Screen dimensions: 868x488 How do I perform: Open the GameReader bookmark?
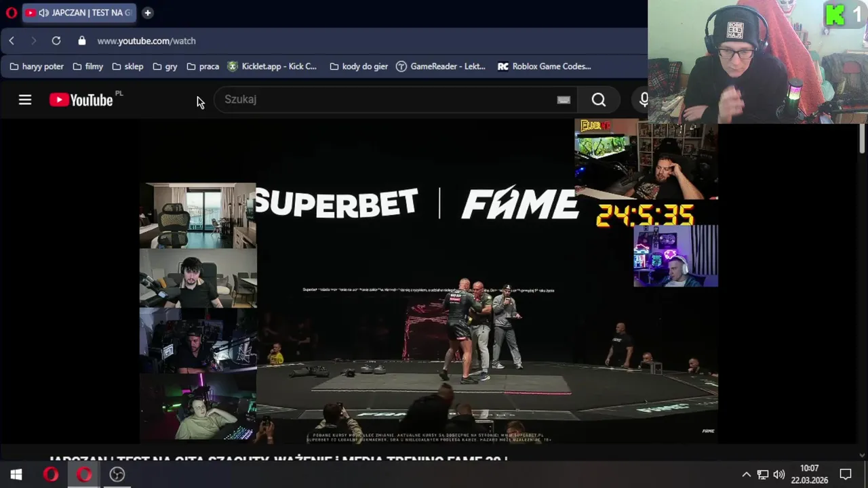click(441, 66)
